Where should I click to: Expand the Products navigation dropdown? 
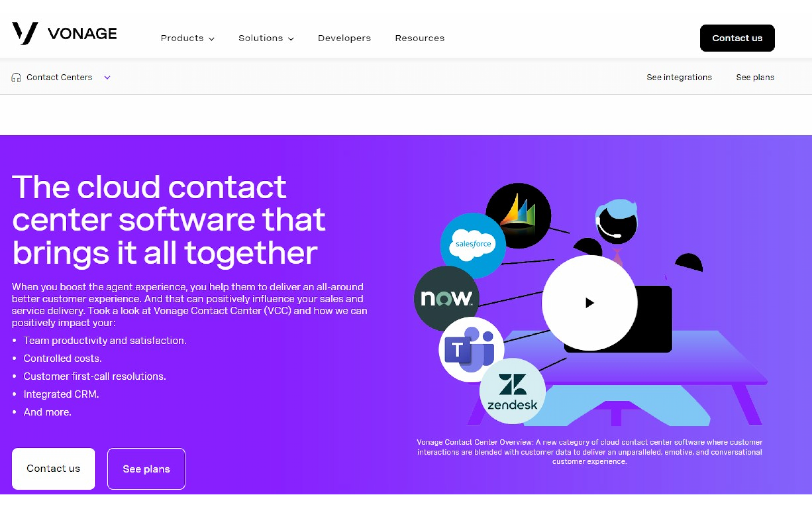[187, 38]
